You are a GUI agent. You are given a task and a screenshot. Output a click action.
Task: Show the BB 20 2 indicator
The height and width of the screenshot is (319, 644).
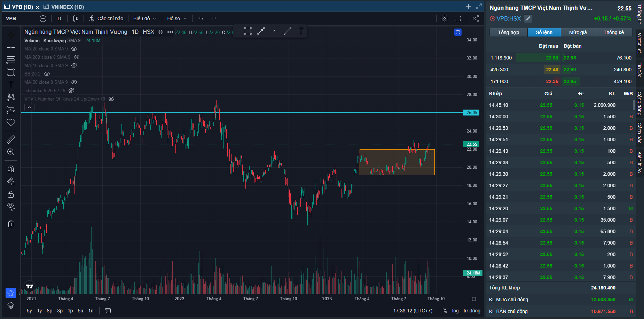47,74
